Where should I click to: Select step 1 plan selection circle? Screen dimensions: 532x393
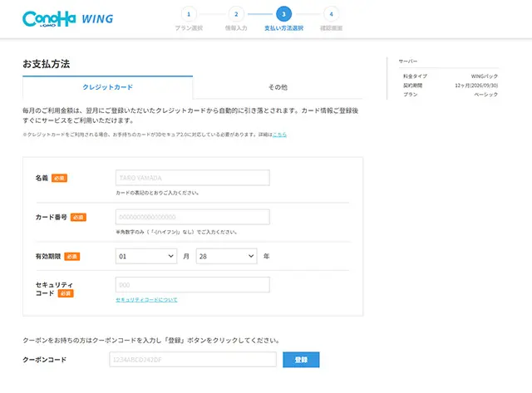click(x=189, y=14)
